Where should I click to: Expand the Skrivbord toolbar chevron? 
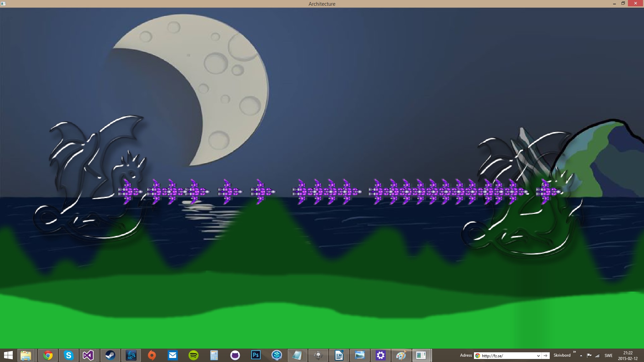click(574, 352)
